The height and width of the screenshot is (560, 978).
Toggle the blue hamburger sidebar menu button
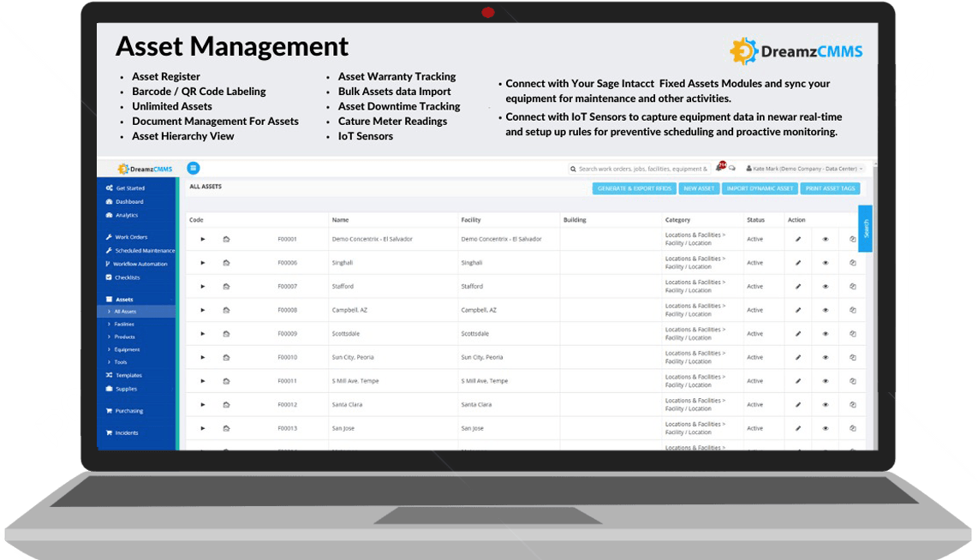193,169
